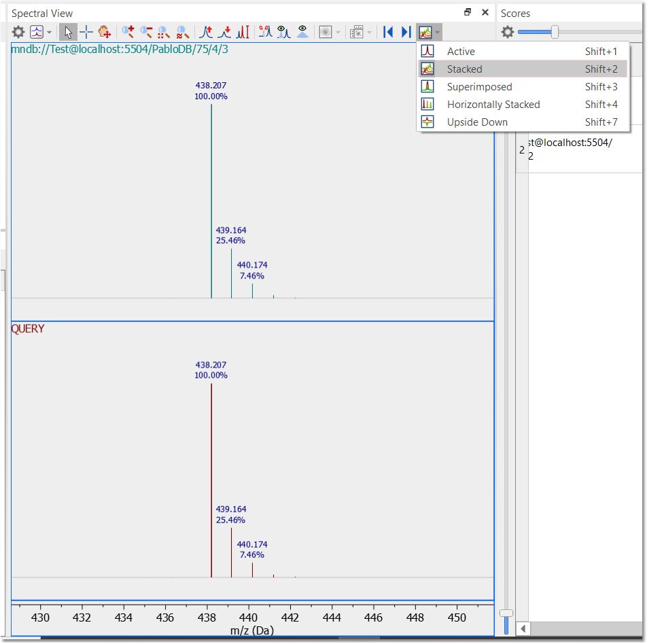Click the m/z (Da) axis label

[252, 630]
